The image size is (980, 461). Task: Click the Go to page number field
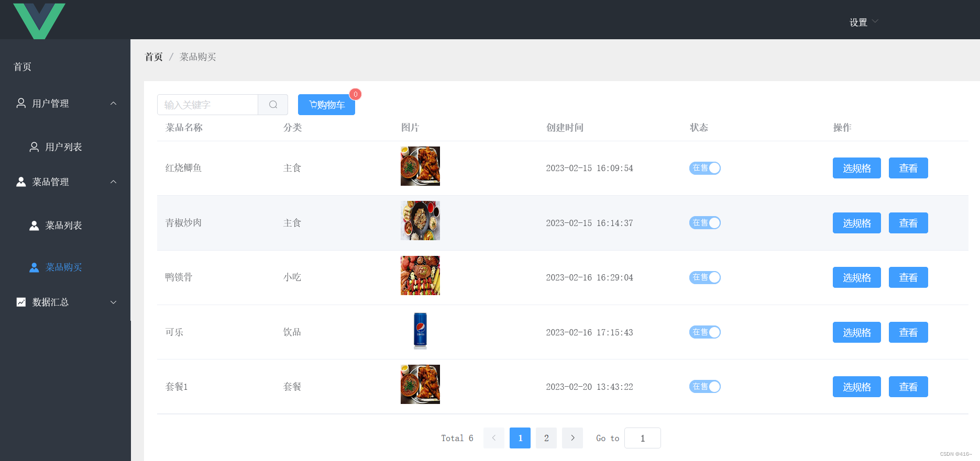pyautogui.click(x=643, y=438)
